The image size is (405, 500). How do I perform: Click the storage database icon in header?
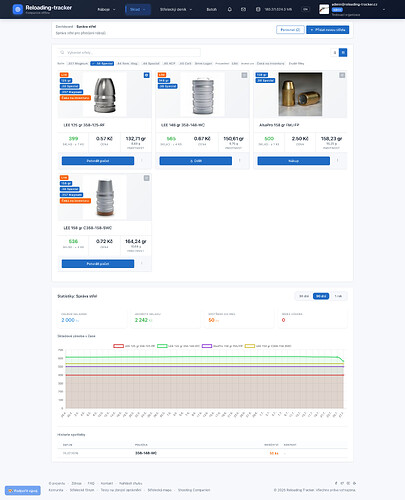click(258, 9)
